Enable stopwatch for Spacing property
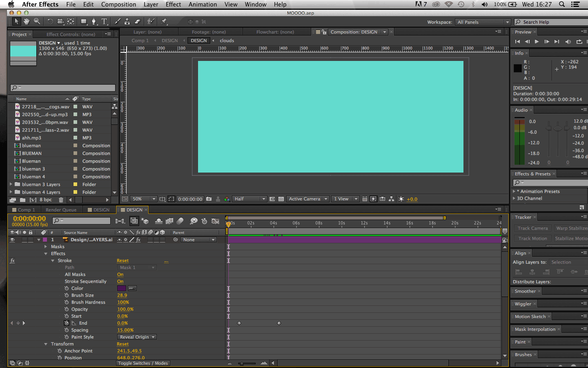 (67, 330)
